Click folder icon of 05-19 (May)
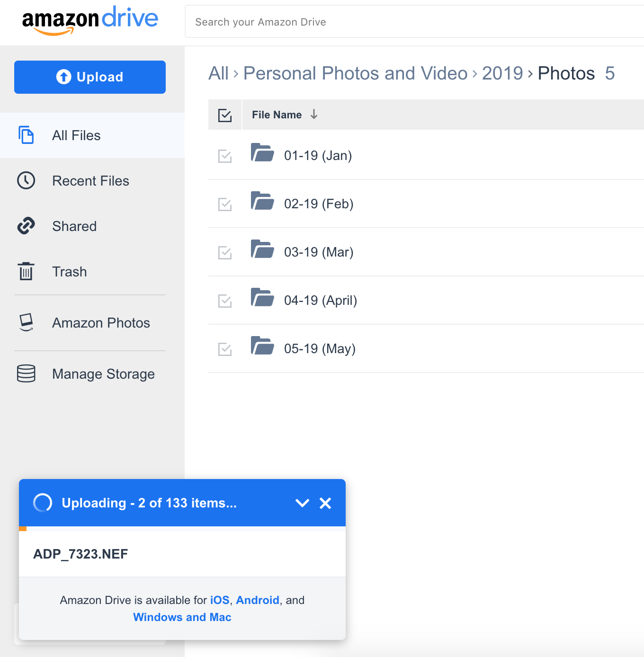Viewport: 644px width, 657px height. tap(262, 346)
